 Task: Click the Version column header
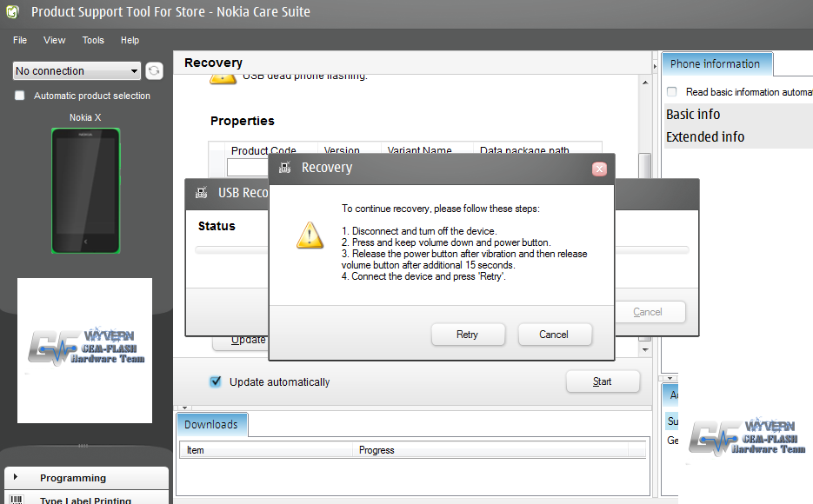(x=349, y=150)
